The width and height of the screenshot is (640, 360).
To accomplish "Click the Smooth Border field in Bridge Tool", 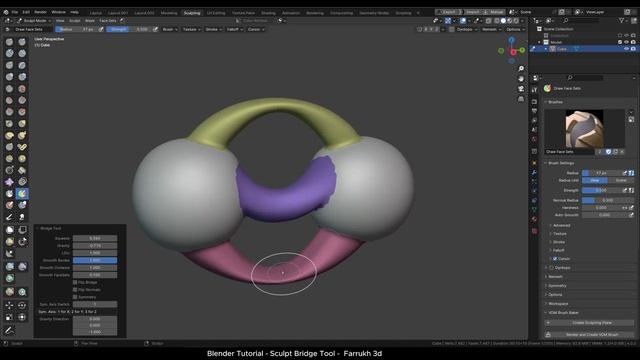I will 95,260.
